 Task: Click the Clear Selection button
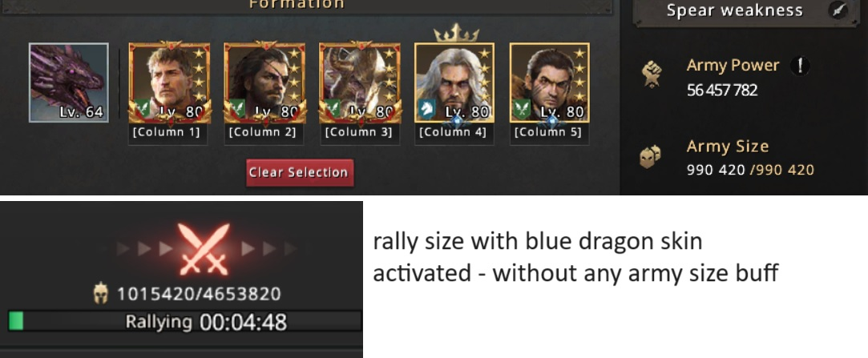coord(300,173)
